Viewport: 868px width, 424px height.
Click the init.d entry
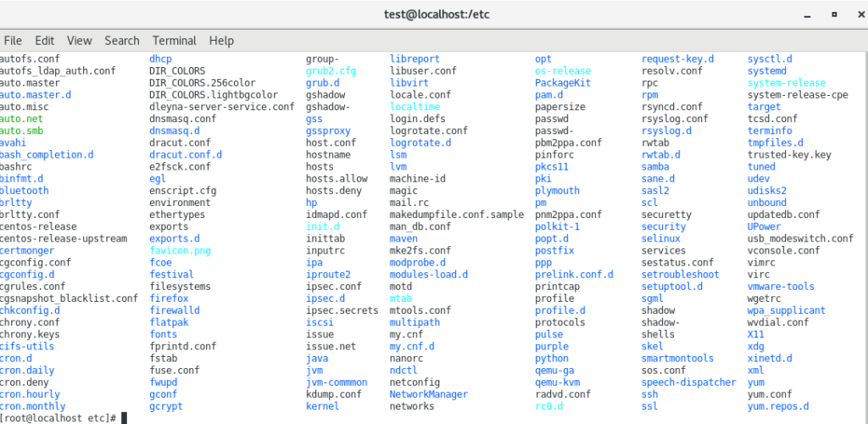[x=323, y=226]
